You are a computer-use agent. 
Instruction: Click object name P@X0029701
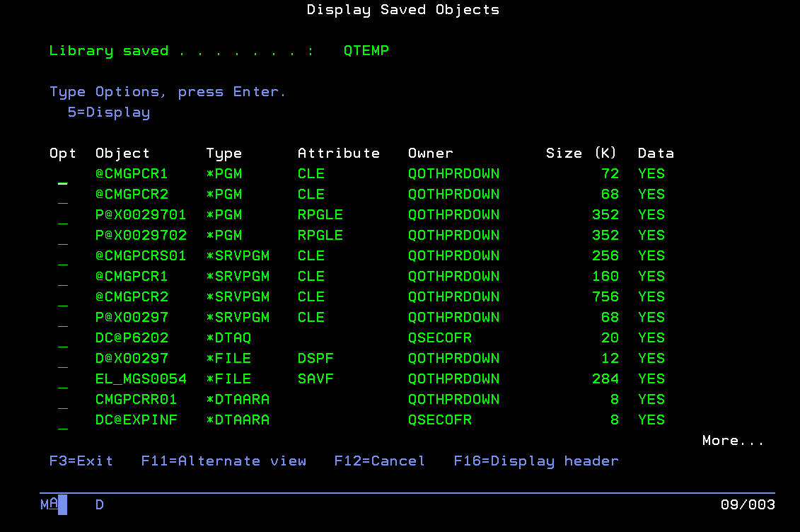pos(141,215)
